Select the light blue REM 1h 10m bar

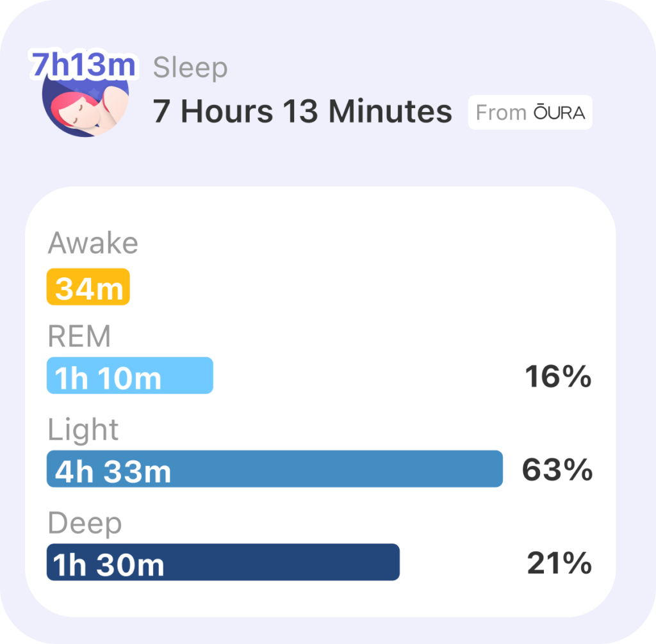pos(129,376)
